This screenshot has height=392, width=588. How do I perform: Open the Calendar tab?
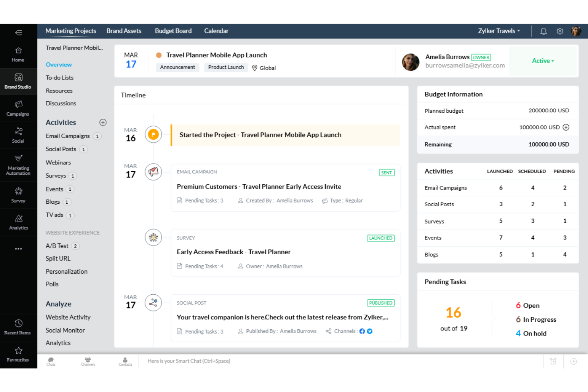[x=216, y=31]
